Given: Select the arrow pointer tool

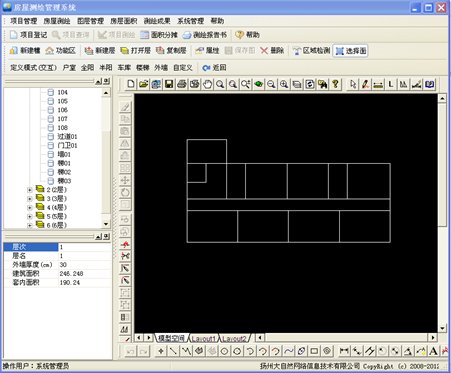Looking at the screenshot, I should 353,84.
